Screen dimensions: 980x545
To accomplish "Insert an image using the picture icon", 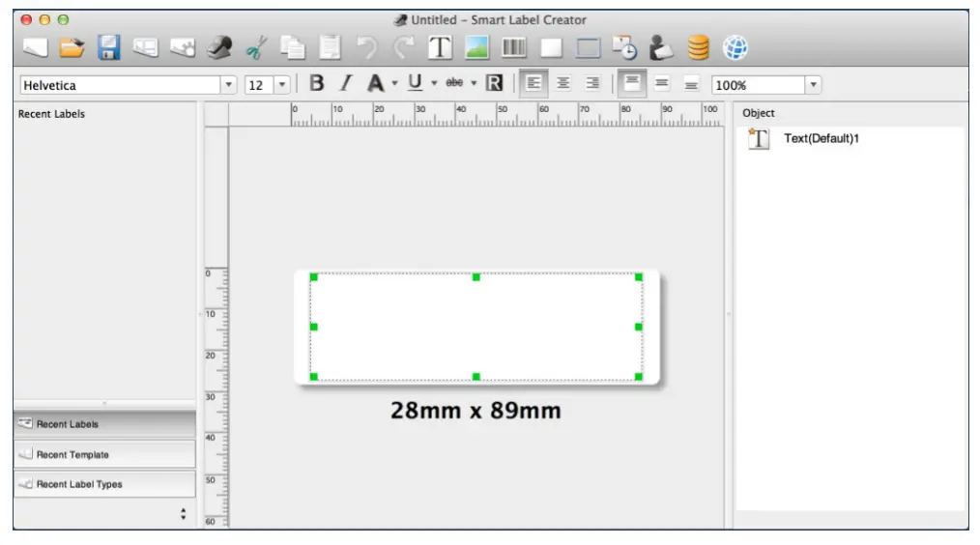I will click(476, 47).
